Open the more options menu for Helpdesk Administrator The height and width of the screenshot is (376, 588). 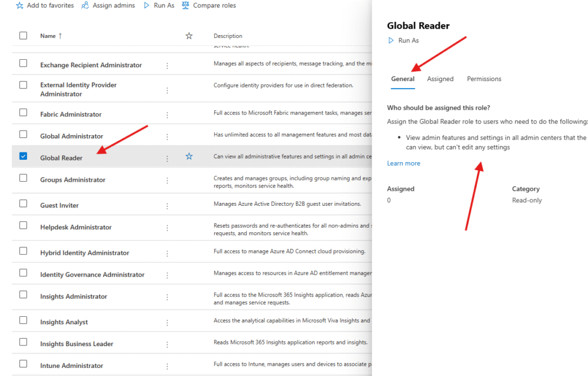(x=167, y=228)
